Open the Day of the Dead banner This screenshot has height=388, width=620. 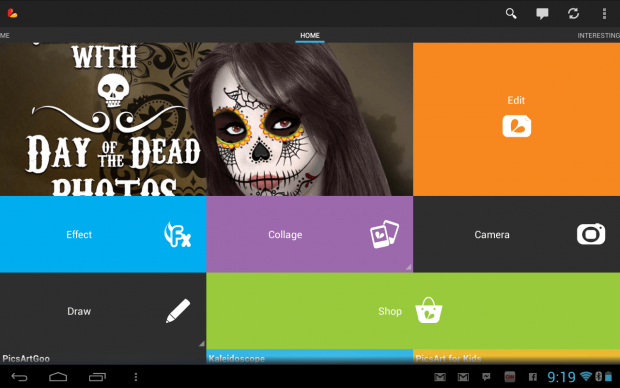pyautogui.click(x=206, y=119)
